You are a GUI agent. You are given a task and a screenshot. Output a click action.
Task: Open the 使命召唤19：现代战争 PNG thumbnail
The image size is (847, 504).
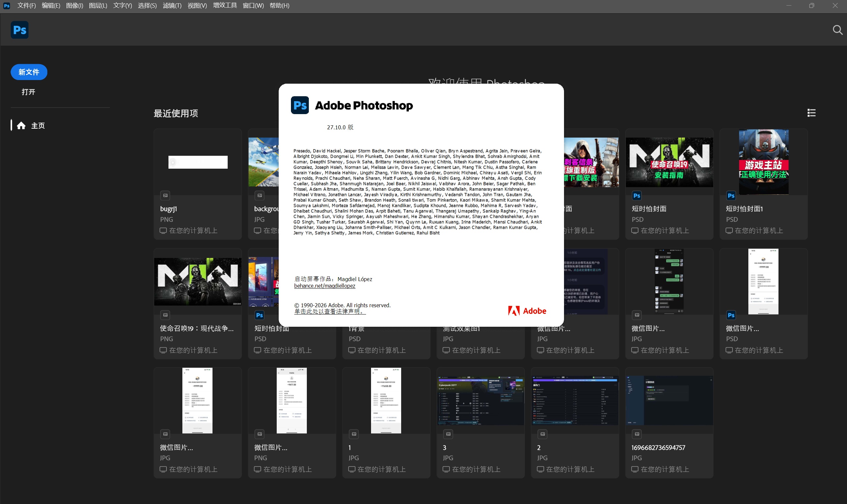click(198, 281)
